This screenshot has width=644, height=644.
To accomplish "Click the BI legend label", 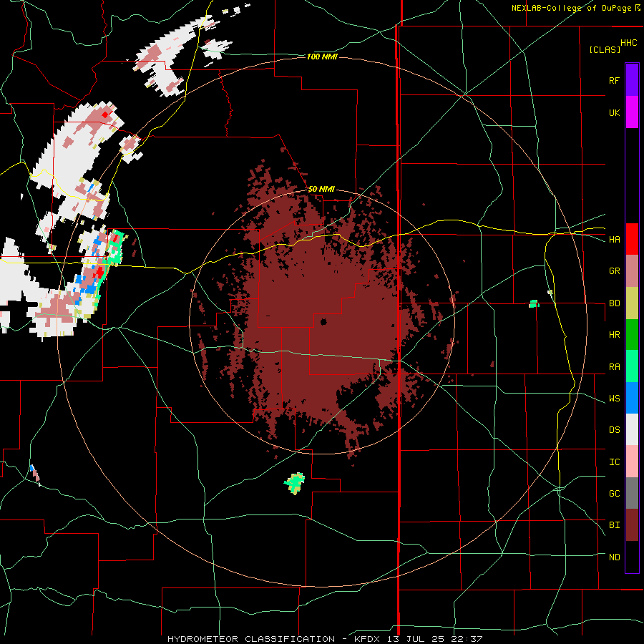I will click(614, 525).
